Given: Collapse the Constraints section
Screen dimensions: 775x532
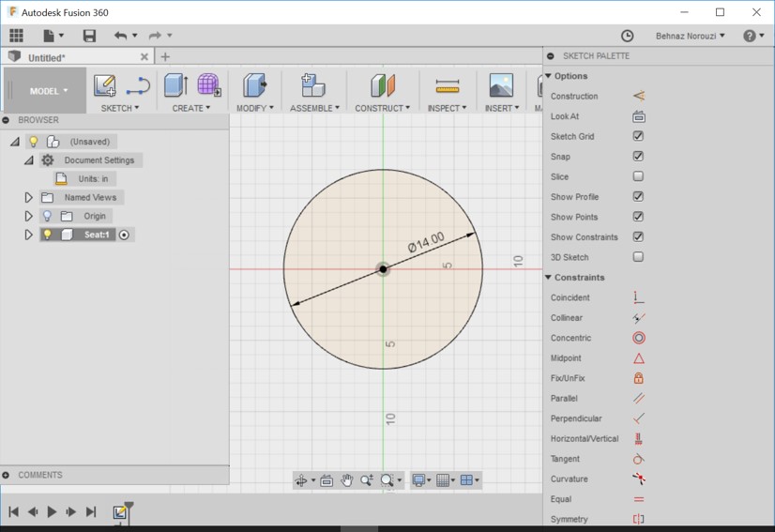Looking at the screenshot, I should (x=548, y=278).
